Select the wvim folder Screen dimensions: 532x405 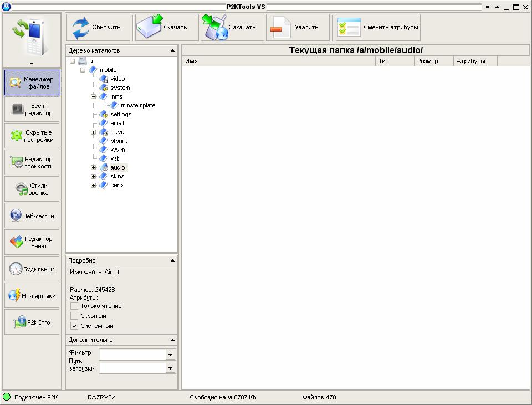117,150
